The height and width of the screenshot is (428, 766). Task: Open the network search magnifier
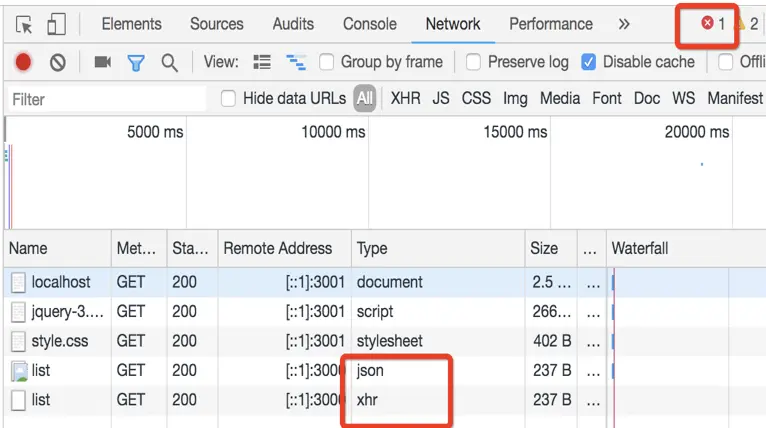click(169, 63)
